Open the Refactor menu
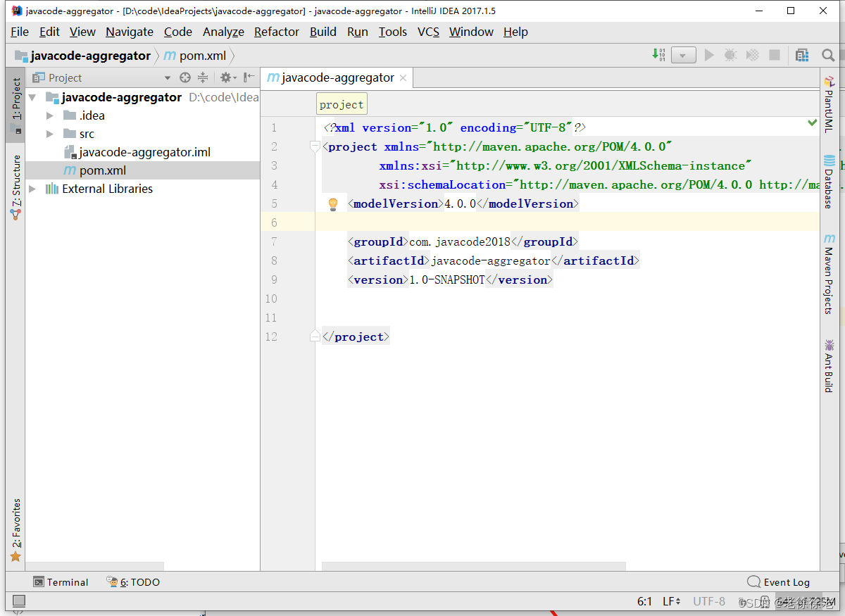 [x=277, y=32]
